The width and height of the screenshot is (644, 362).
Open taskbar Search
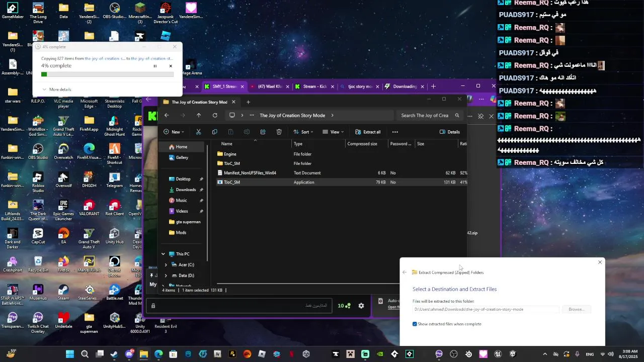[85, 354]
